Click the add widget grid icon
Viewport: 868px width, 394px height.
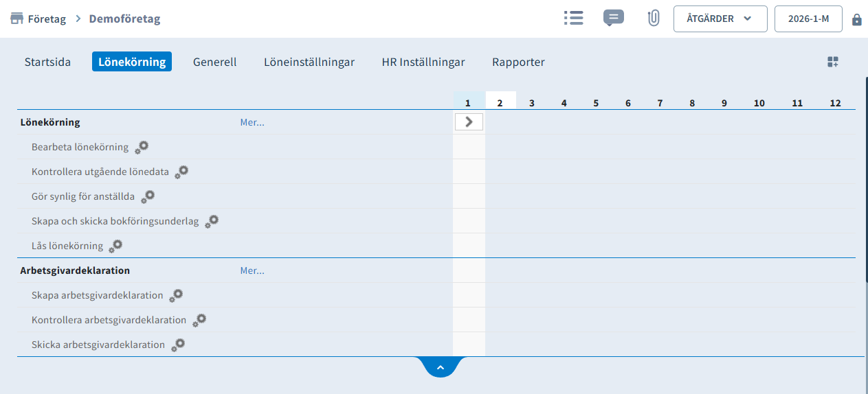(x=833, y=62)
